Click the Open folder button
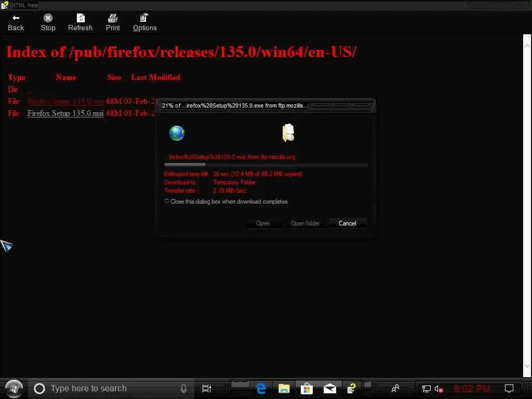532x399 pixels. click(x=305, y=223)
